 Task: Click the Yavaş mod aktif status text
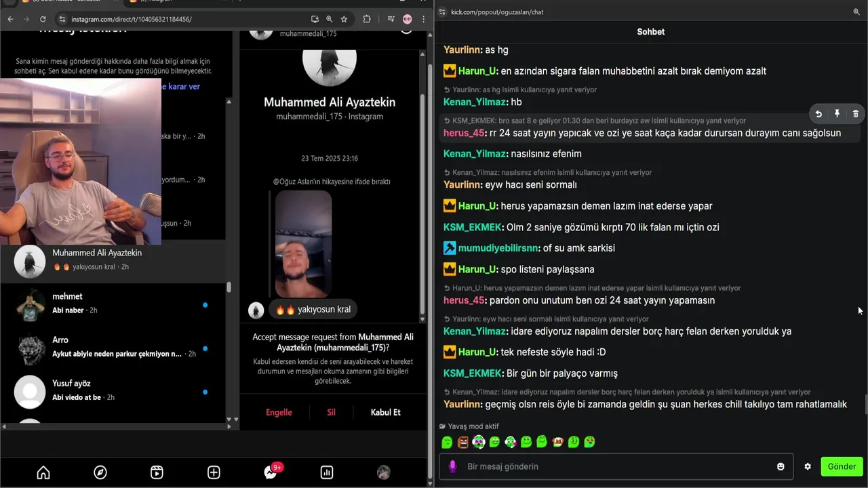click(x=472, y=426)
